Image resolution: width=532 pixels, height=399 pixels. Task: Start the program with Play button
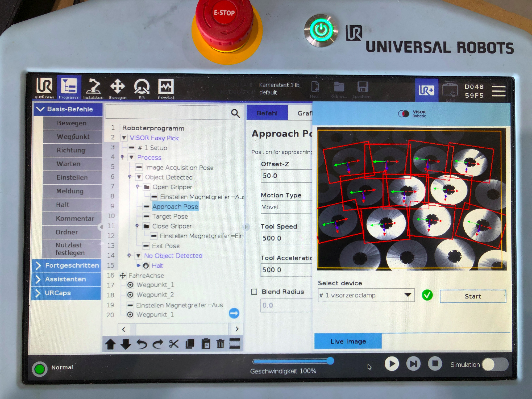point(392,364)
